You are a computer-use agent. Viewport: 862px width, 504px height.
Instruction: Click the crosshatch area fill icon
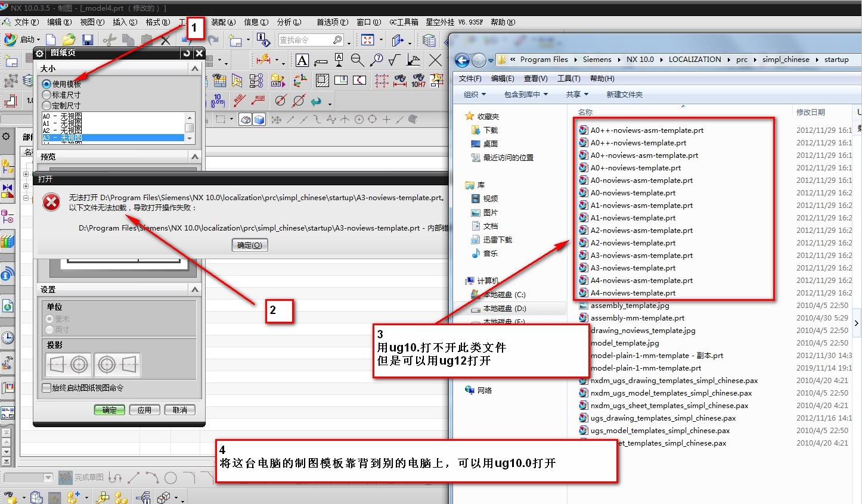click(x=323, y=80)
